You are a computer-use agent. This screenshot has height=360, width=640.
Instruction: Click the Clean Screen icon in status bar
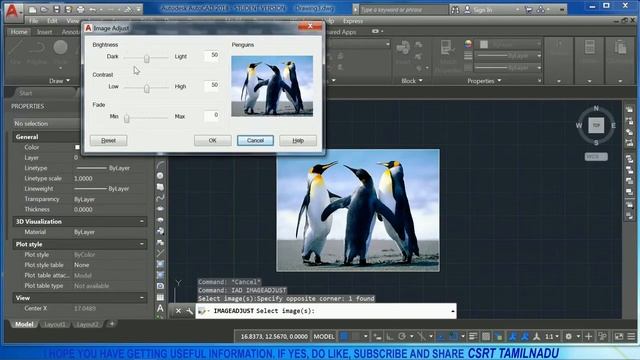tap(619, 336)
